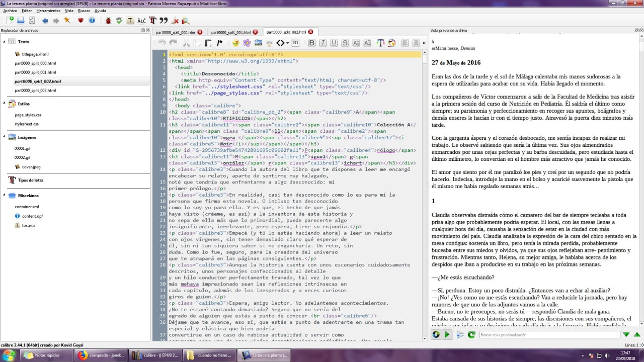Collapse the Imágenes tree section
Image resolution: width=644 pixels, height=362 pixels.
click(4, 137)
